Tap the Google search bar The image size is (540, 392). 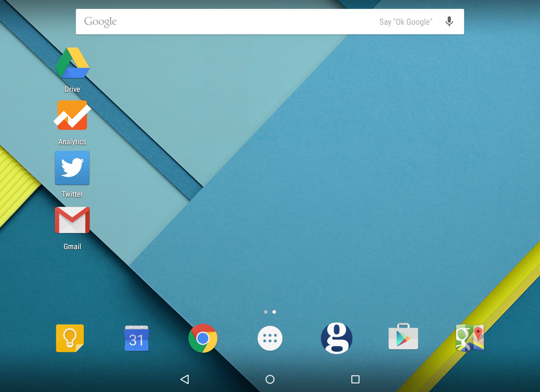click(270, 22)
